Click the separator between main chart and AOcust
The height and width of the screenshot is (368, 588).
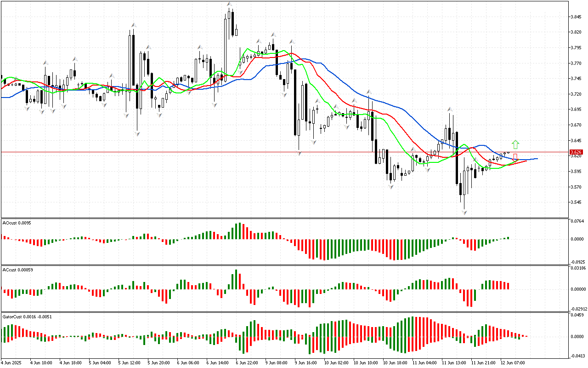(285, 218)
